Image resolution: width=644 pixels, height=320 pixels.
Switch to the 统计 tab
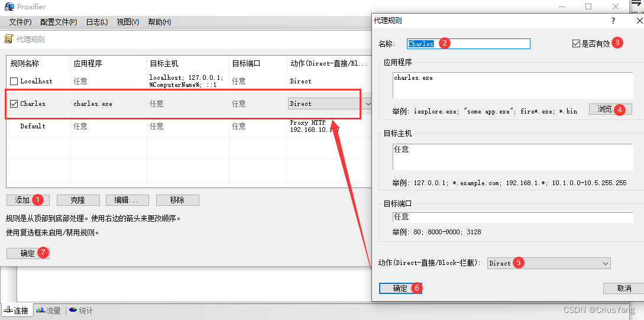pos(80,310)
